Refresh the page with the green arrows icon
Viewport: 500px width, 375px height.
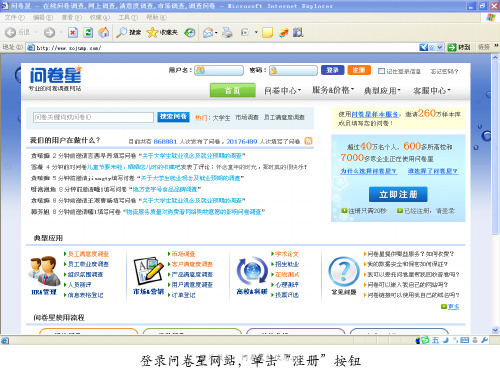[88, 32]
